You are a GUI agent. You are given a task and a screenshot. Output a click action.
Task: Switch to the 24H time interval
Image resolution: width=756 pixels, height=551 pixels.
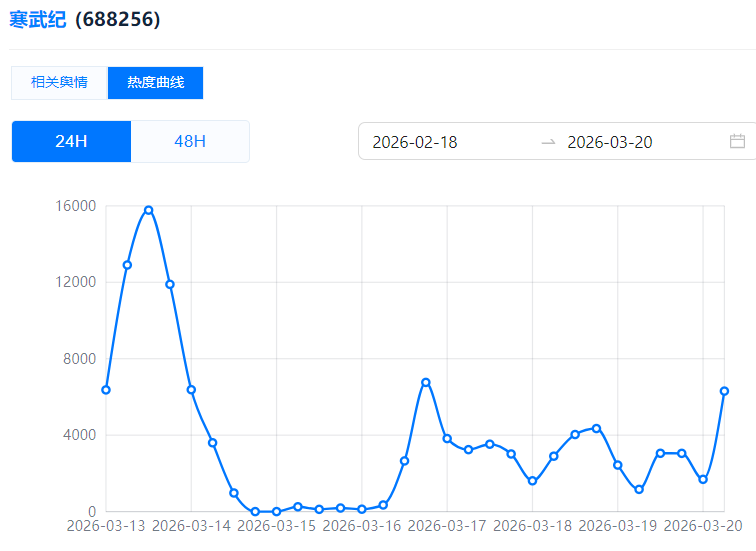click(x=71, y=141)
